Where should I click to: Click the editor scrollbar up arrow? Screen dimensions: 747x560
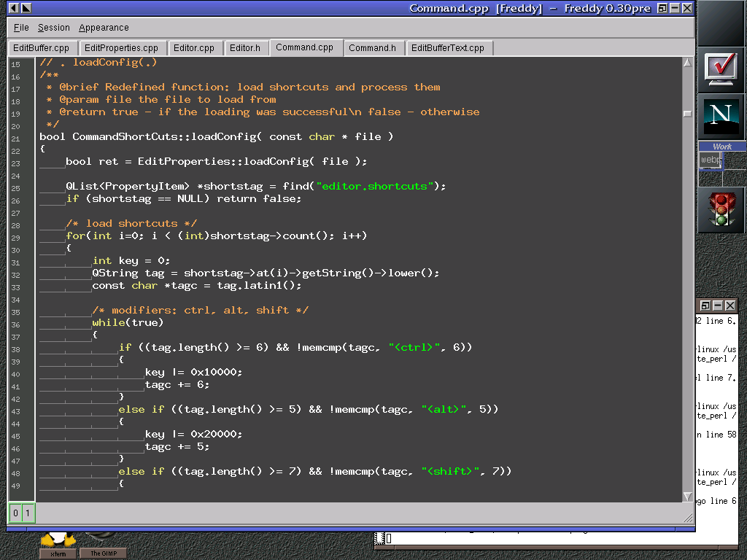[687, 63]
